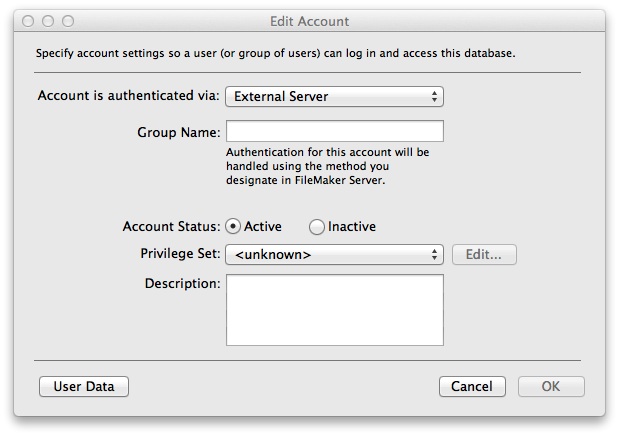Cancel the account changes

click(471, 387)
